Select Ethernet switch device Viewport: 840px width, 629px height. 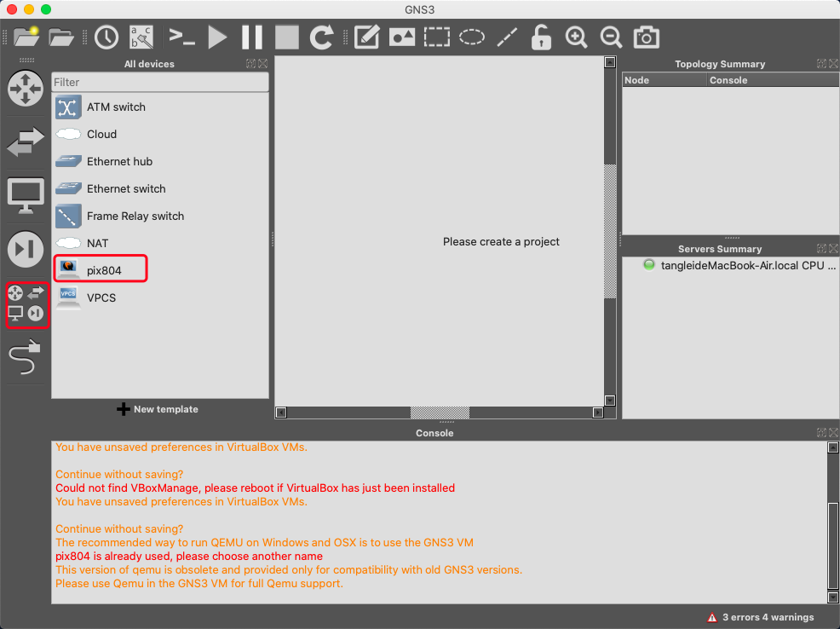(159, 188)
